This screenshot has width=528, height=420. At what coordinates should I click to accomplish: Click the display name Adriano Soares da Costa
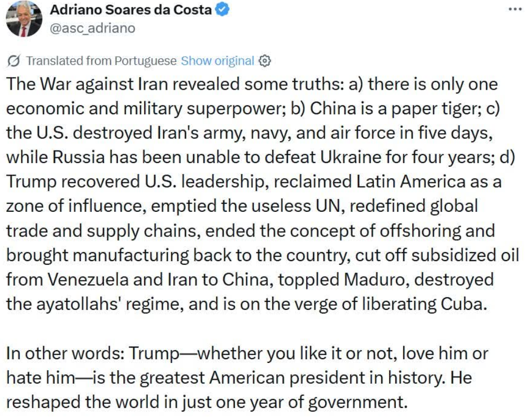(131, 9)
